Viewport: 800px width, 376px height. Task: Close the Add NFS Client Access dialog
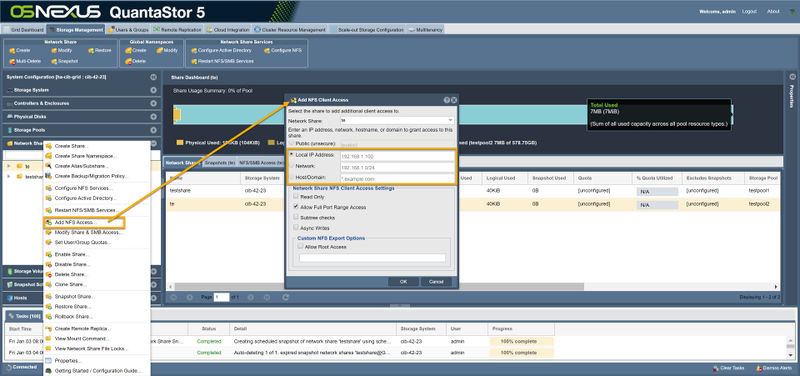pos(454,100)
